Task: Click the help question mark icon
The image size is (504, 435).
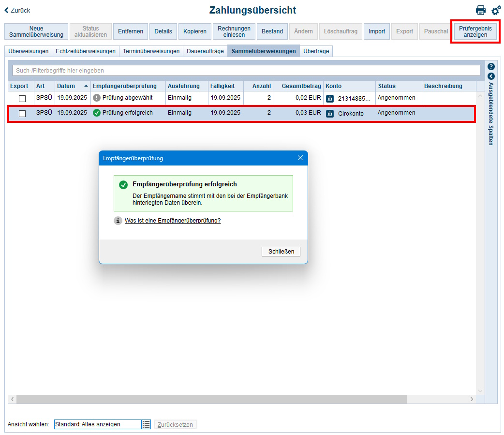Action: [492, 66]
